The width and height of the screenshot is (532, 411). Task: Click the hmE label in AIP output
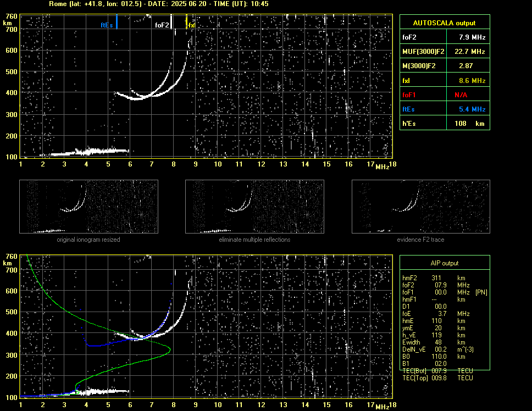tap(408, 321)
